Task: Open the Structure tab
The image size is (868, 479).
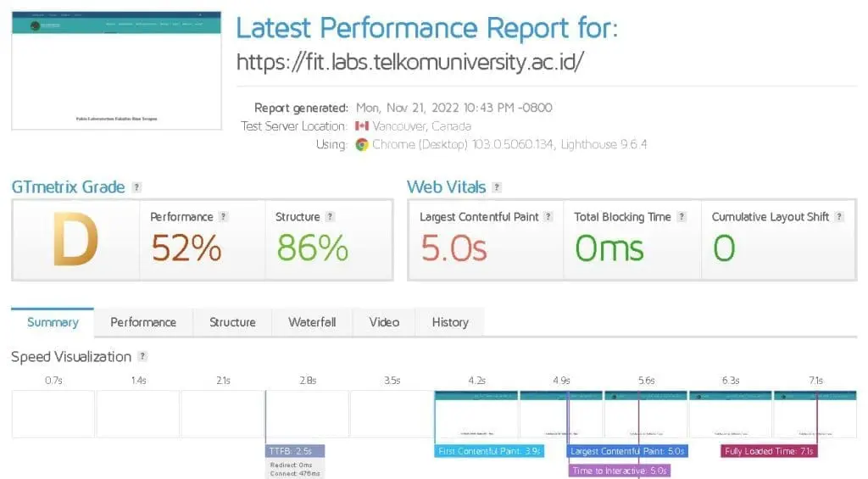Action: (x=232, y=322)
